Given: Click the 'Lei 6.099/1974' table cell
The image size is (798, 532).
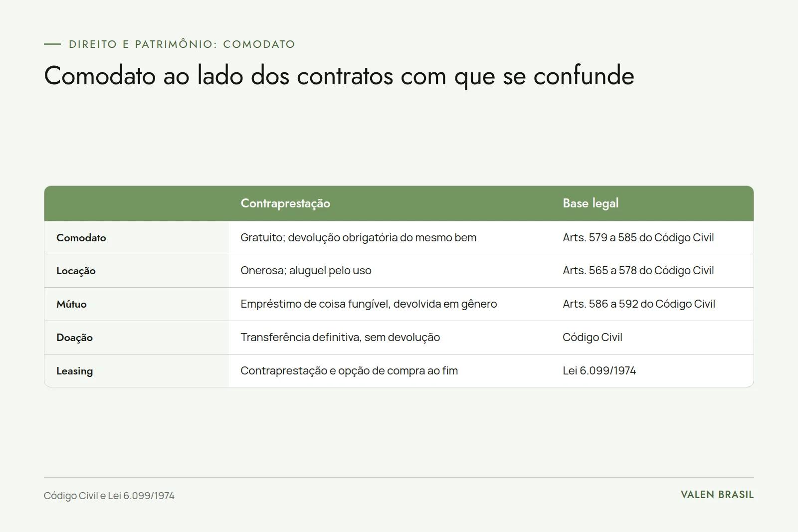Looking at the screenshot, I should click(x=599, y=370).
